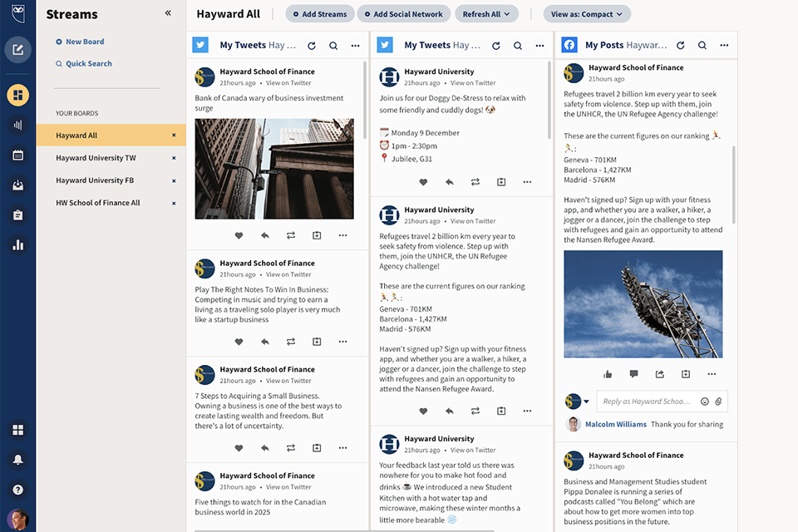This screenshot has height=532, width=798.
Task: Create a New Board
Action: (x=80, y=42)
